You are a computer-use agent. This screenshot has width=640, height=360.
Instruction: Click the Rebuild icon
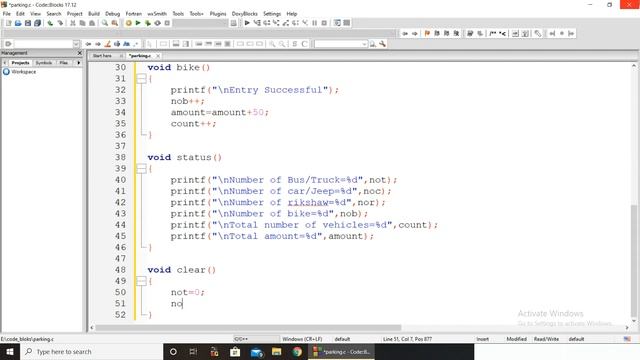[x=158, y=23]
